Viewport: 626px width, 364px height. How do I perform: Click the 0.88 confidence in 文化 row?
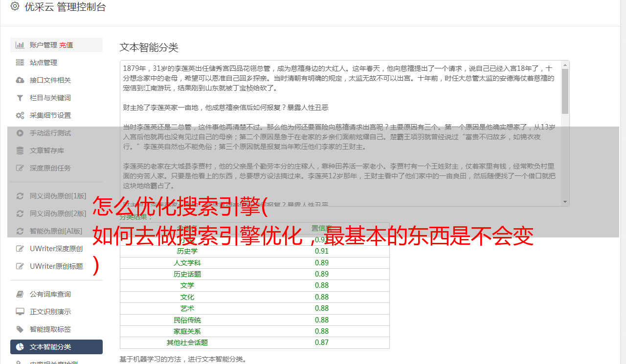[x=322, y=297]
